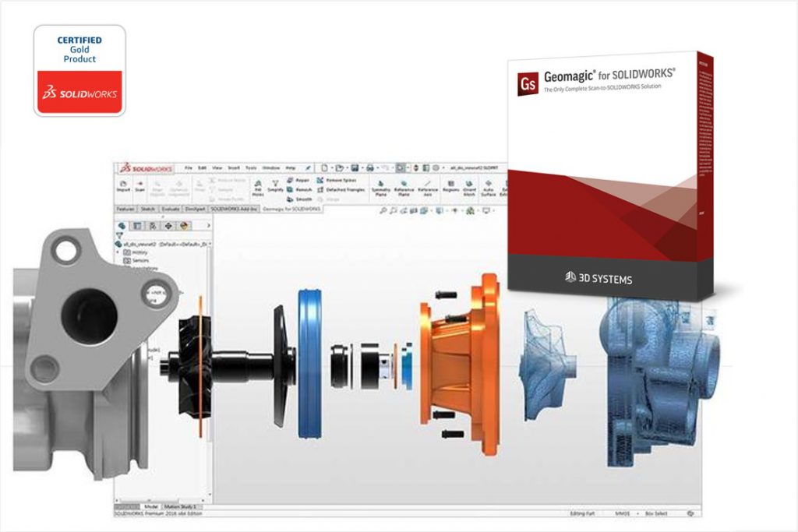The width and height of the screenshot is (798, 532).
Task: Open the ConfigurationManager tab icon
Action: click(x=153, y=226)
